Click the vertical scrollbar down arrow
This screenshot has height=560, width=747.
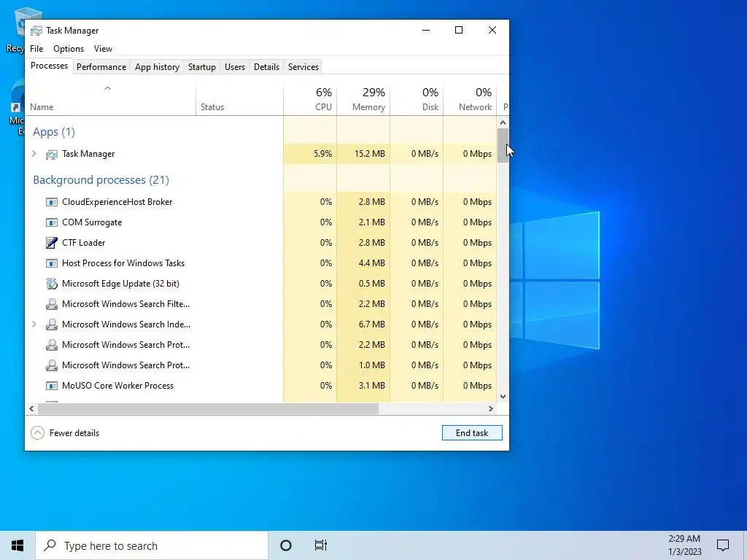503,396
